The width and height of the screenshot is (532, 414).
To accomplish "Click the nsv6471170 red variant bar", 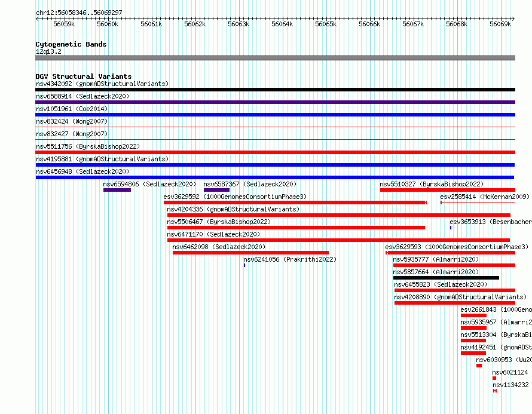I will point(338,240).
